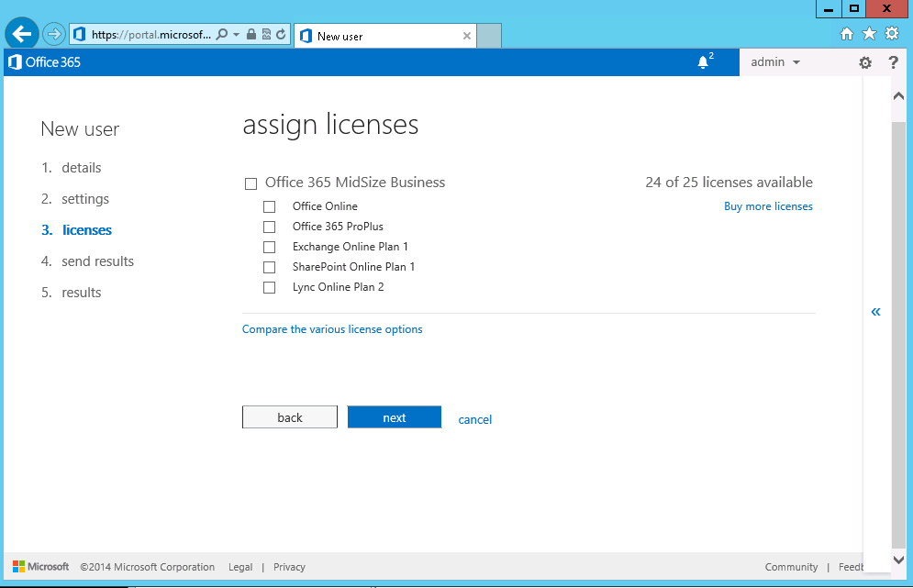
Task: Click the Office 365 logo
Action: [44, 62]
